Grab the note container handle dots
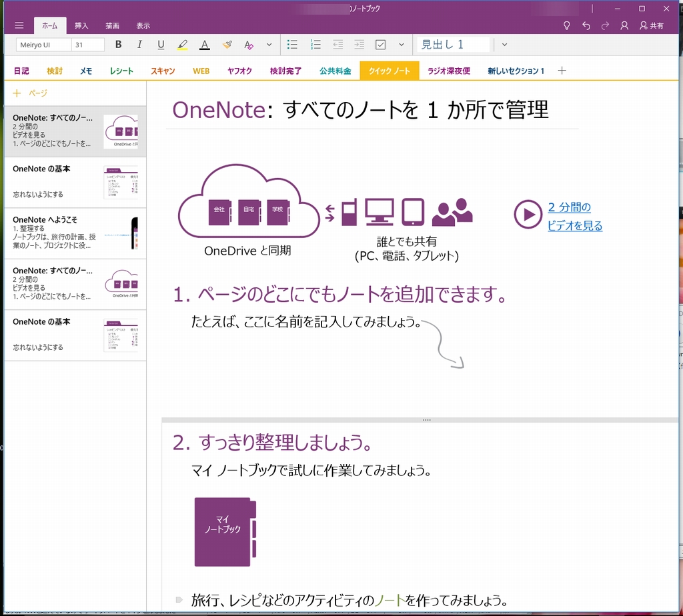The width and height of the screenshot is (683, 616). point(426,420)
